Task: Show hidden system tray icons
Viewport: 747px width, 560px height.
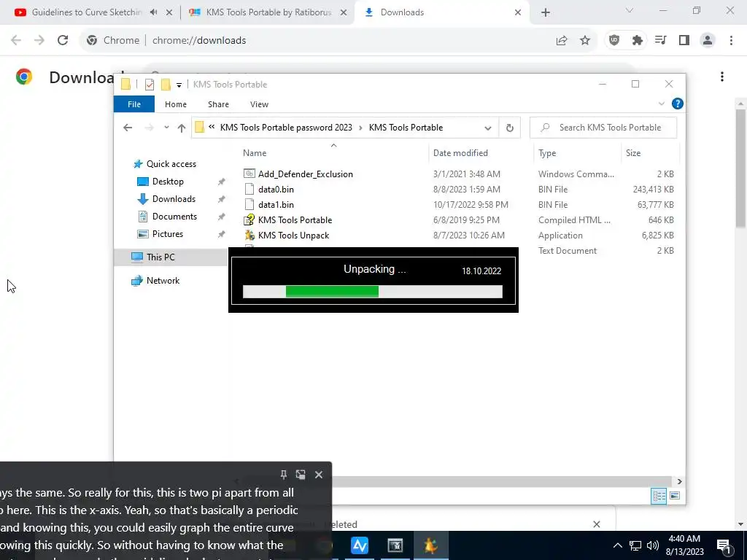Action: pyautogui.click(x=617, y=545)
